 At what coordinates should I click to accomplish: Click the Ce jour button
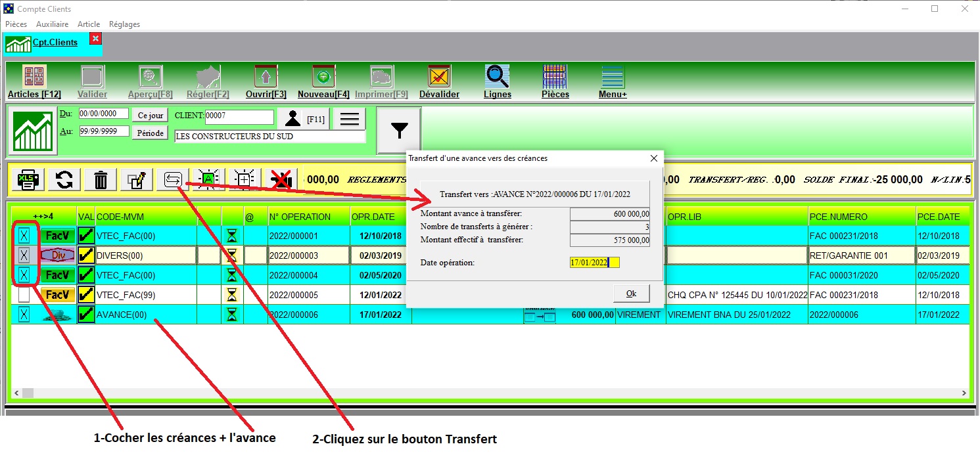[x=150, y=115]
